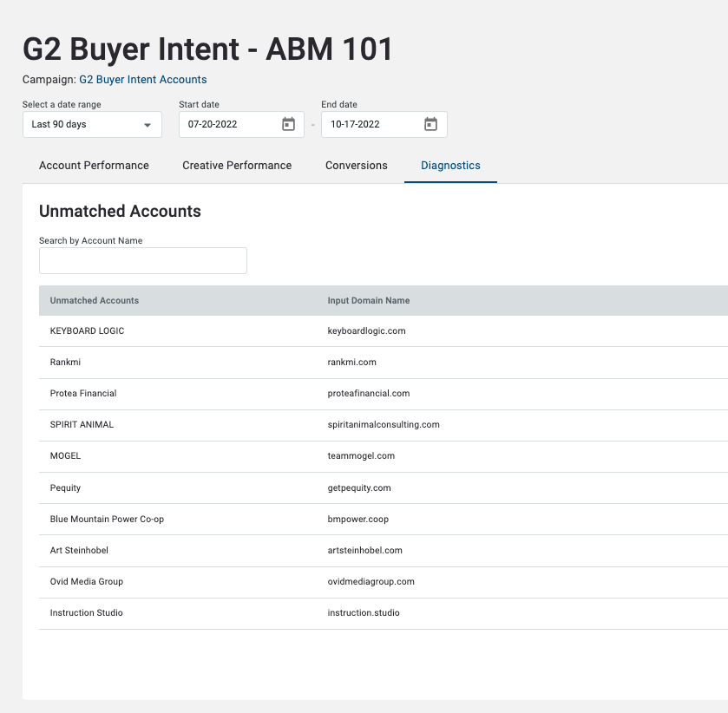Screen dimensions: 728x713
Task: Select the KEYBOARD LOGIC account name
Action: coord(87,331)
